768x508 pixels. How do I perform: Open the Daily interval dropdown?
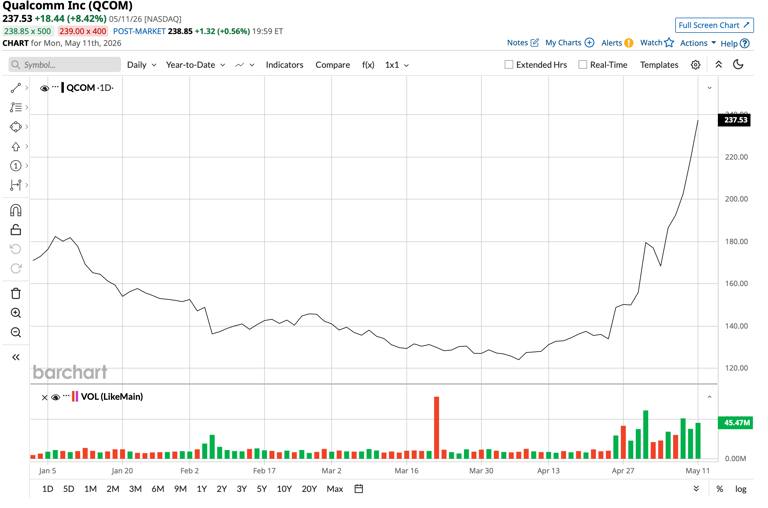point(142,65)
